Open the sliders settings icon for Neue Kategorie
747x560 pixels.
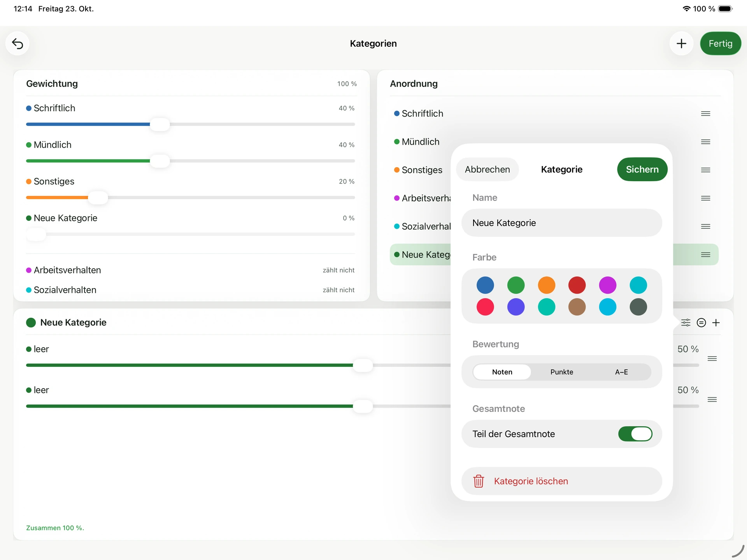tap(686, 322)
